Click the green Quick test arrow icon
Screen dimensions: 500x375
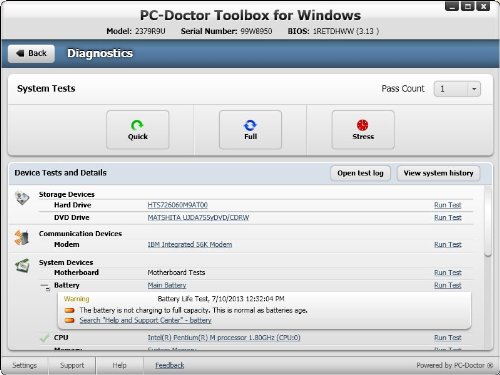[137, 125]
